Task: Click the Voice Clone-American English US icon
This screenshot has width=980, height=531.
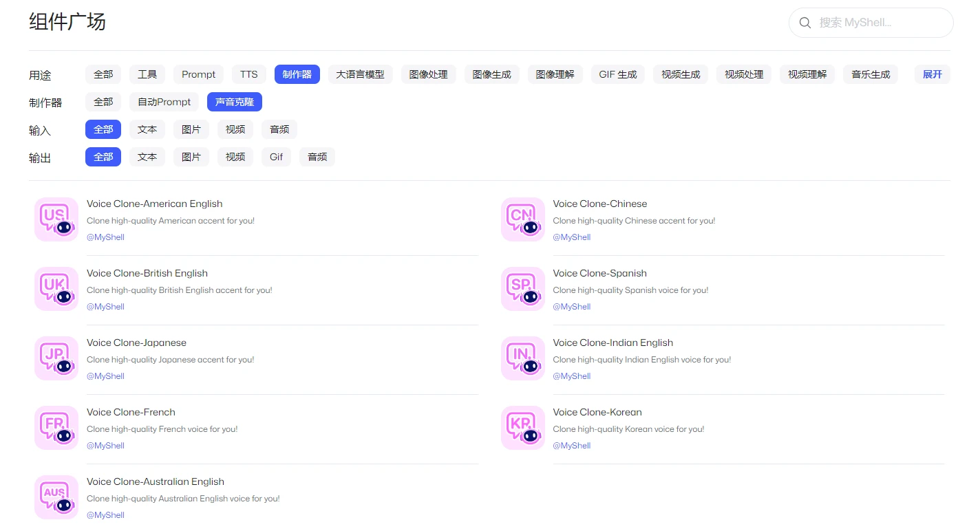Action: [x=56, y=219]
